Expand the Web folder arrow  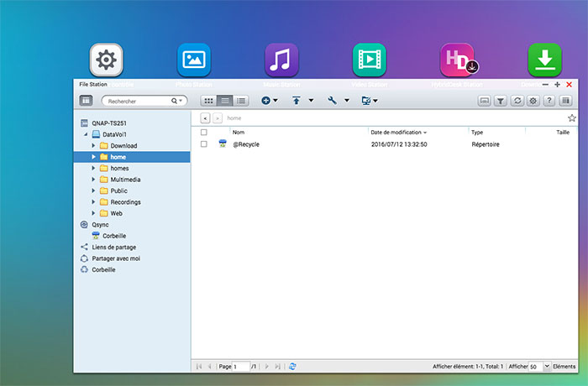click(x=93, y=213)
